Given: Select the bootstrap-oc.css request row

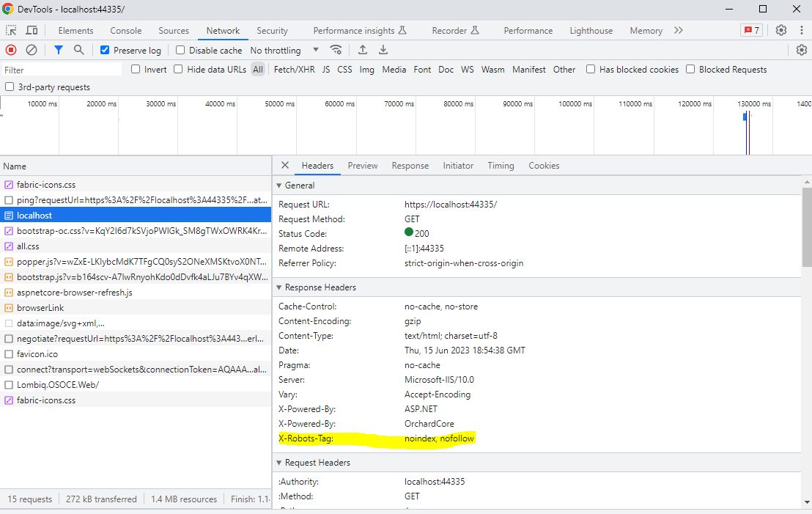Looking at the screenshot, I should click(x=136, y=230).
